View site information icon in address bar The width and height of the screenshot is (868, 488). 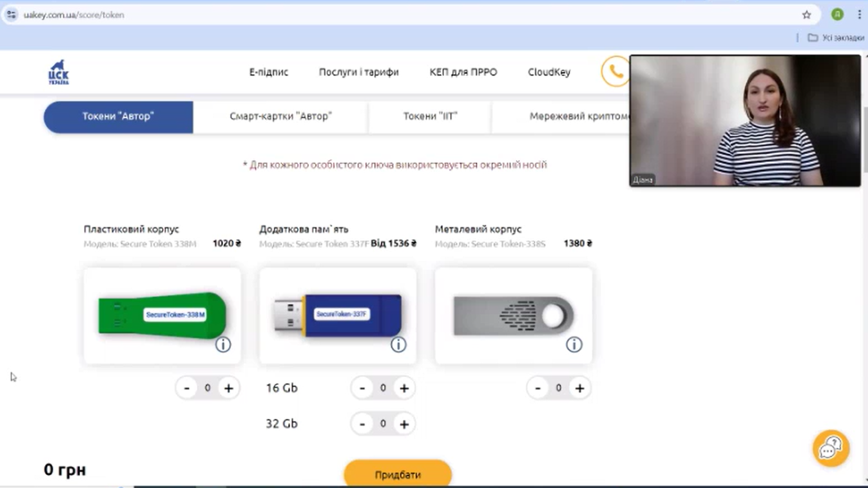click(x=11, y=15)
